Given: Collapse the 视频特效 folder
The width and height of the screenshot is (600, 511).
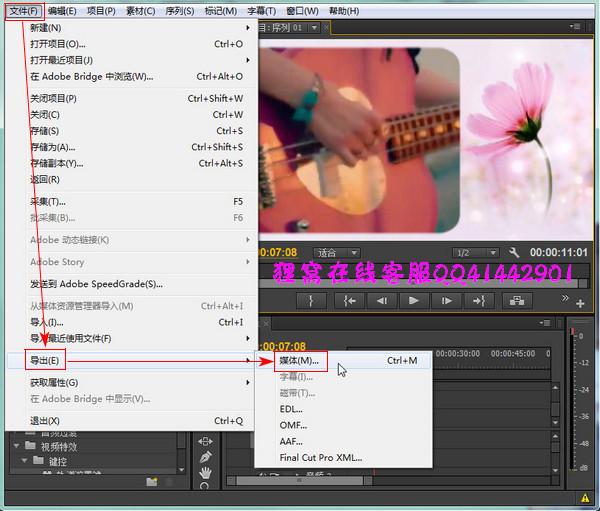Looking at the screenshot, I should pos(16,446).
